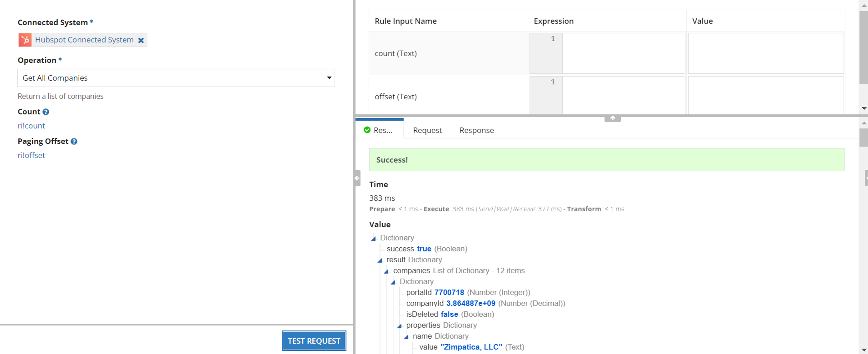Click the Success! banner

click(x=606, y=160)
